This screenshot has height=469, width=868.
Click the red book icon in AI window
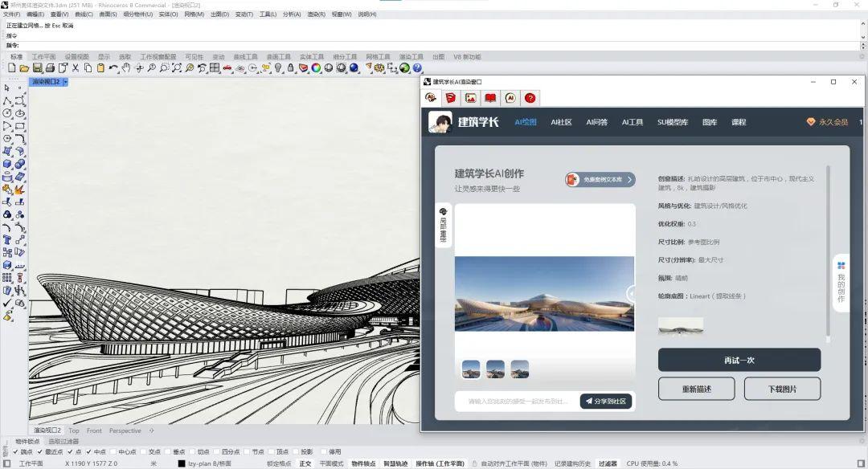490,98
